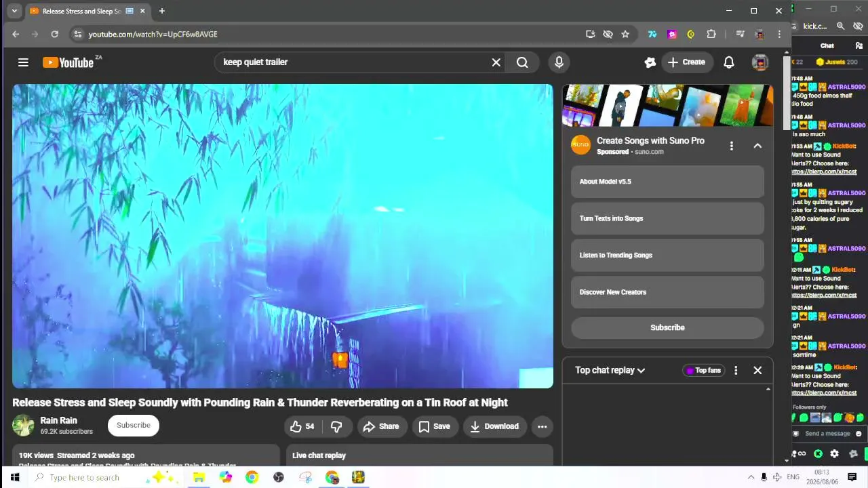Go back in Chrome

pos(16,34)
